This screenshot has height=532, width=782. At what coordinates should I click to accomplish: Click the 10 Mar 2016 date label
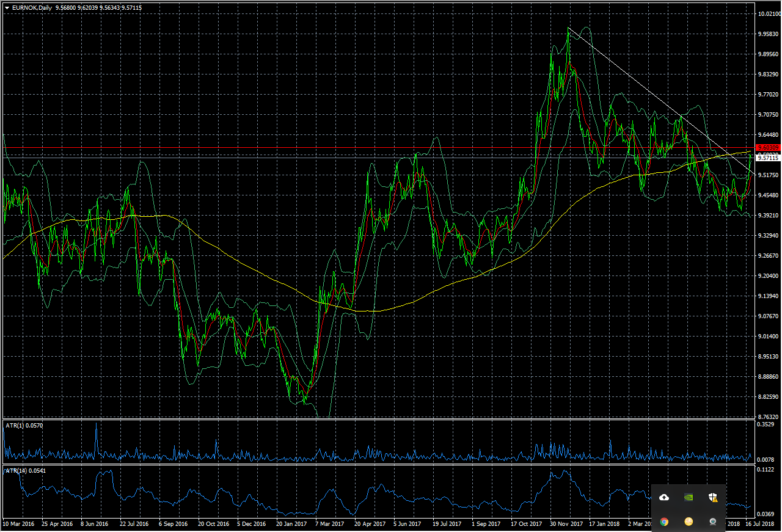[18, 523]
